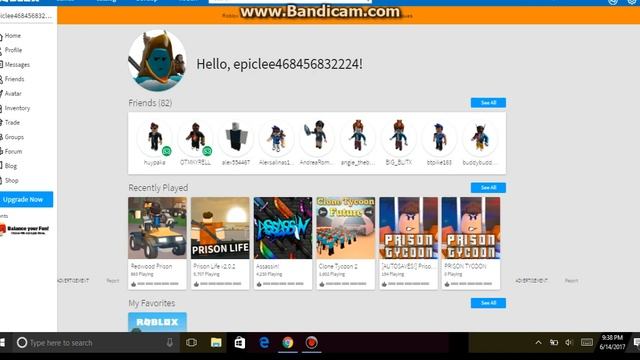The width and height of the screenshot is (640, 360).
Task: Click Report beside the right advertisement
Action: 571,281
